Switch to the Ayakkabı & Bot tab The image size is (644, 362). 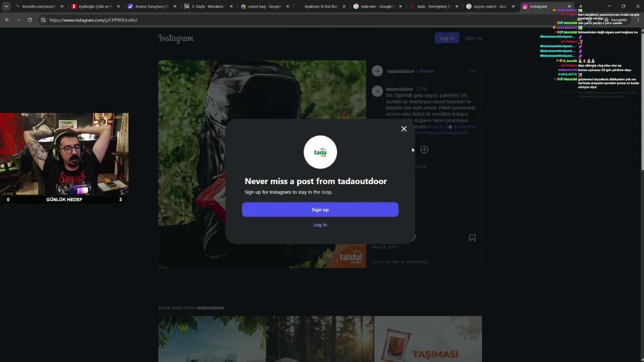click(320, 7)
